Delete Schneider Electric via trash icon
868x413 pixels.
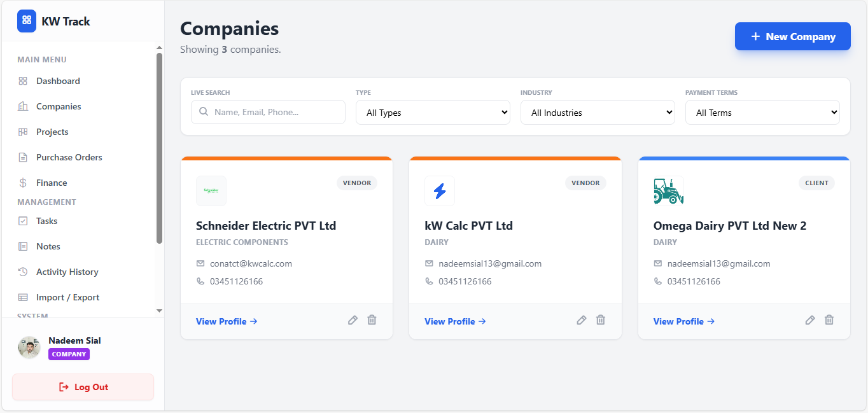click(372, 320)
